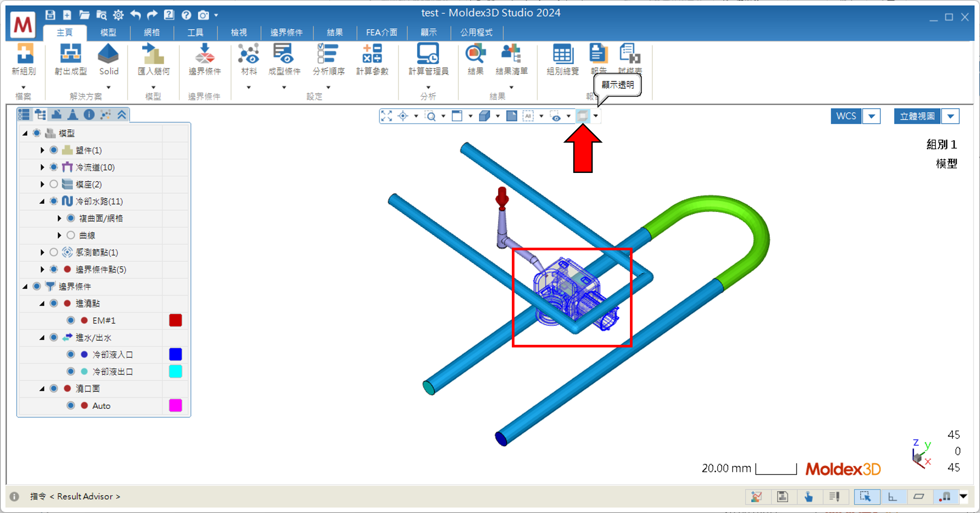Show the hidden 曲線 item
980x513 pixels.
70,235
